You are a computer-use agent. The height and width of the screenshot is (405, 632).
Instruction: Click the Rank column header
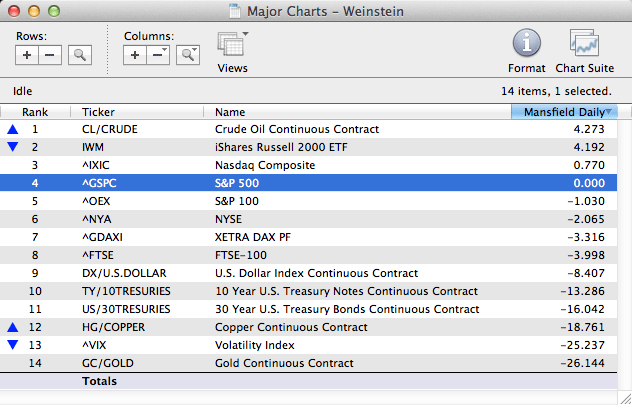point(35,112)
